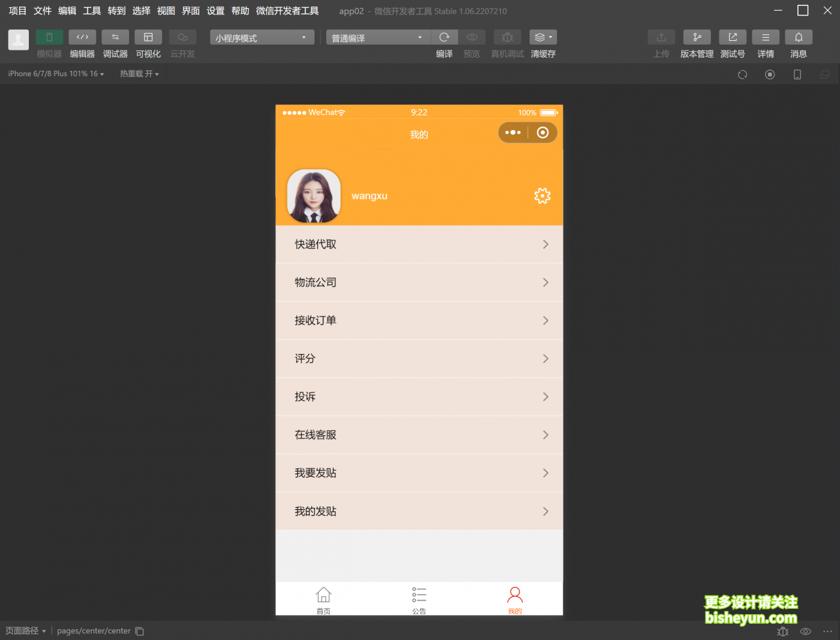Open the settings gear icon
The image size is (840, 640).
click(x=542, y=196)
